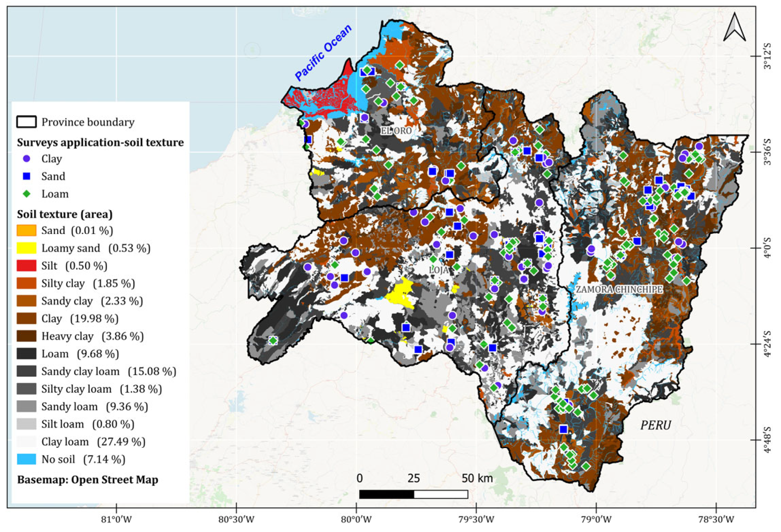The width and height of the screenshot is (781, 532).
Task: Click the Heavy clay legend swatch
Action: 27,336
